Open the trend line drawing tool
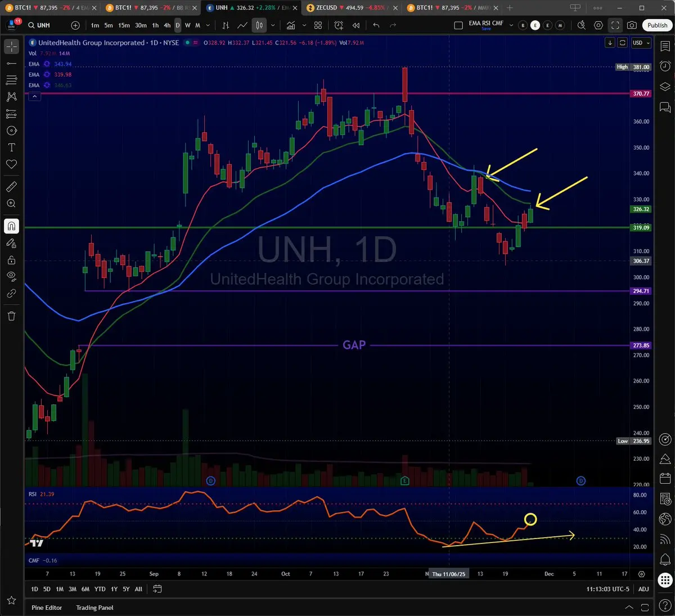 coord(11,64)
